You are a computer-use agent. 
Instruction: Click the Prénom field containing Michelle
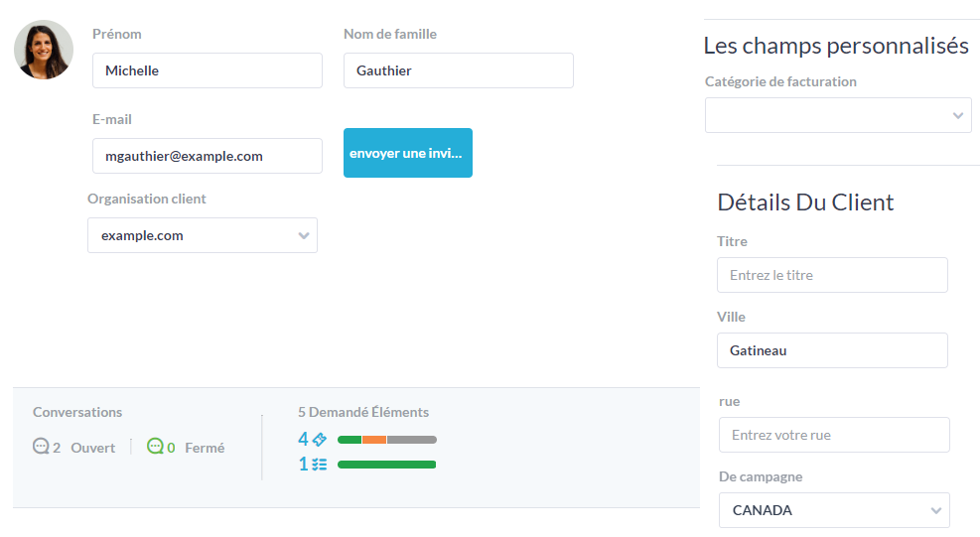pyautogui.click(x=207, y=70)
